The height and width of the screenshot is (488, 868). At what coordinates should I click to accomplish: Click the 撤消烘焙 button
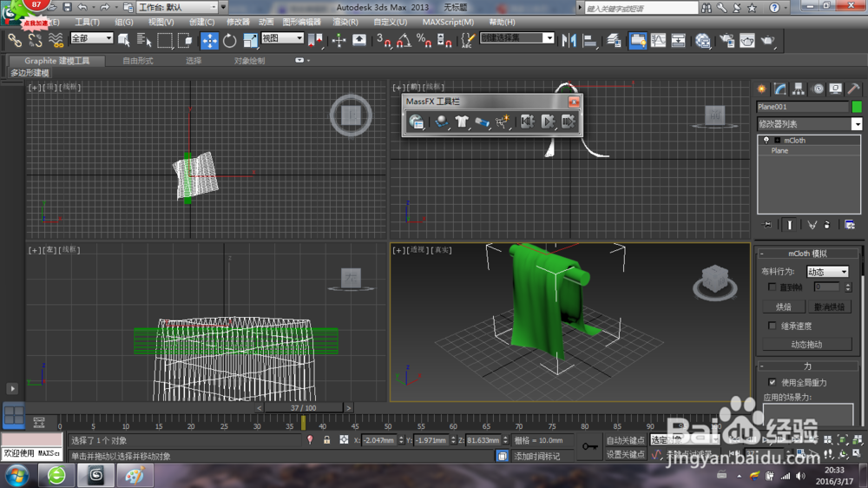(829, 307)
